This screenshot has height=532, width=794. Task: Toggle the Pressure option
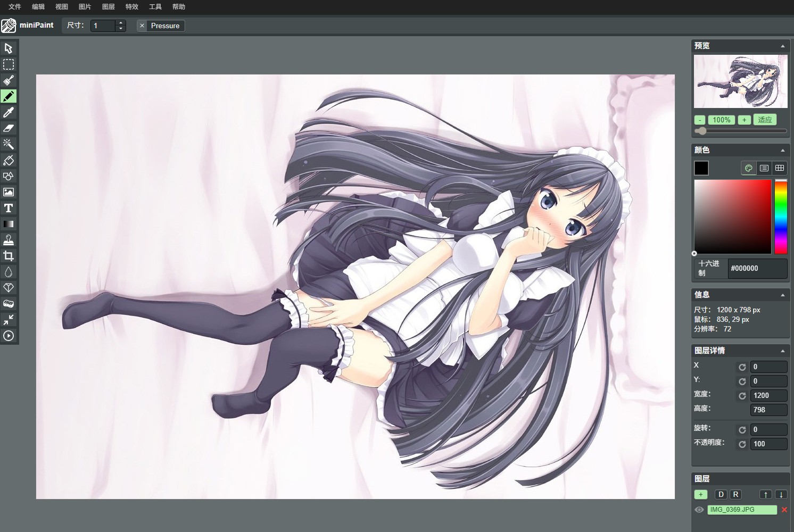(161, 26)
